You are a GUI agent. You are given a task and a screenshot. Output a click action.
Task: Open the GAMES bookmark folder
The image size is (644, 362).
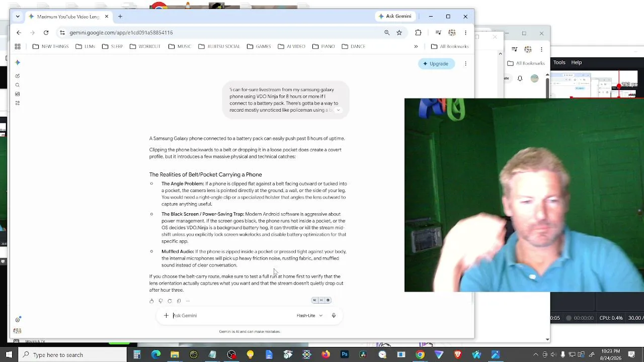pyautogui.click(x=259, y=46)
